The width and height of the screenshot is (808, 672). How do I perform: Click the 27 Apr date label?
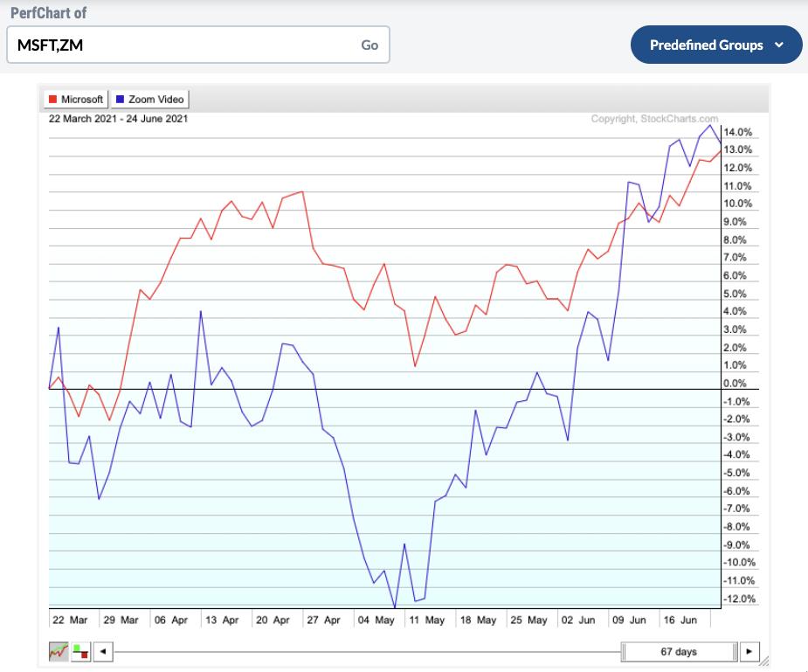click(323, 620)
